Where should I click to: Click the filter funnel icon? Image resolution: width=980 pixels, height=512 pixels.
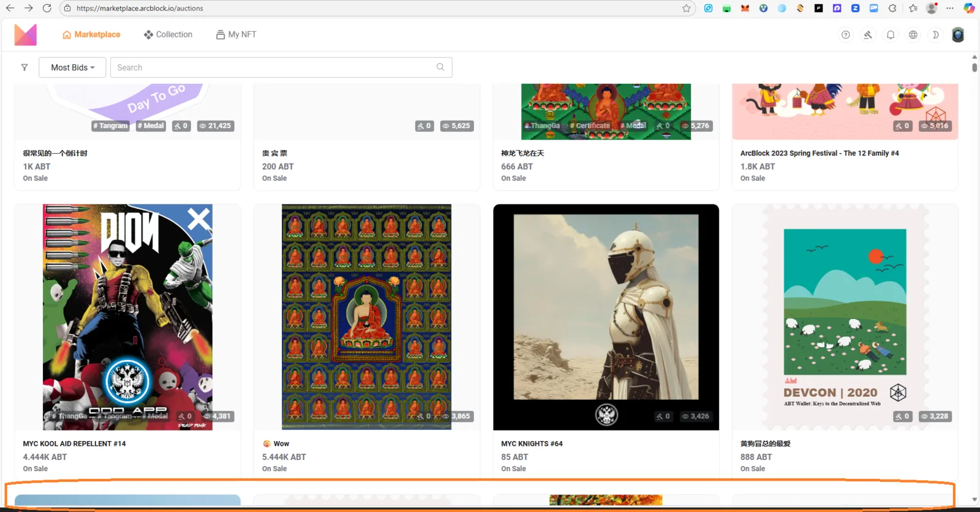pos(24,67)
